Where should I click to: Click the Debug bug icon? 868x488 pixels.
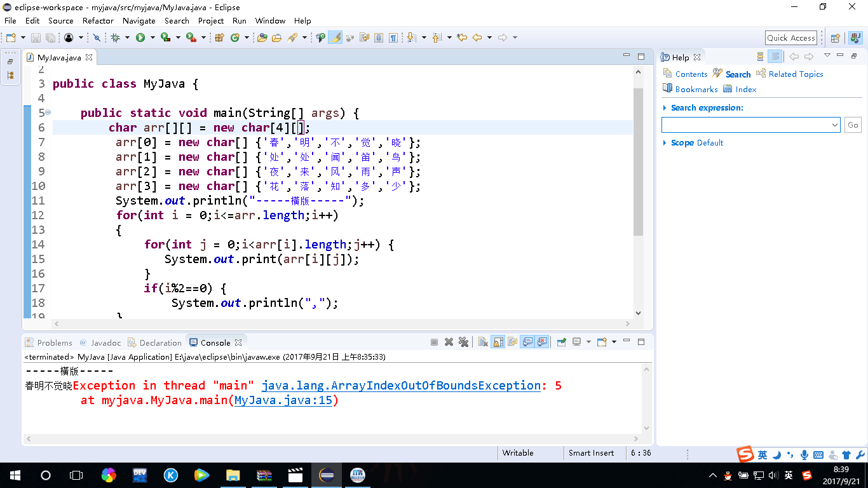[116, 37]
